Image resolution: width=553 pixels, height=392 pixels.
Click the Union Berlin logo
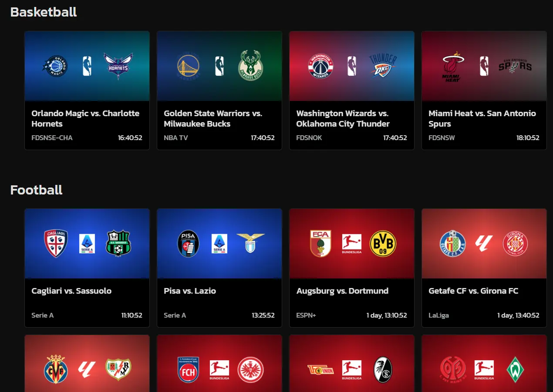tap(320, 369)
